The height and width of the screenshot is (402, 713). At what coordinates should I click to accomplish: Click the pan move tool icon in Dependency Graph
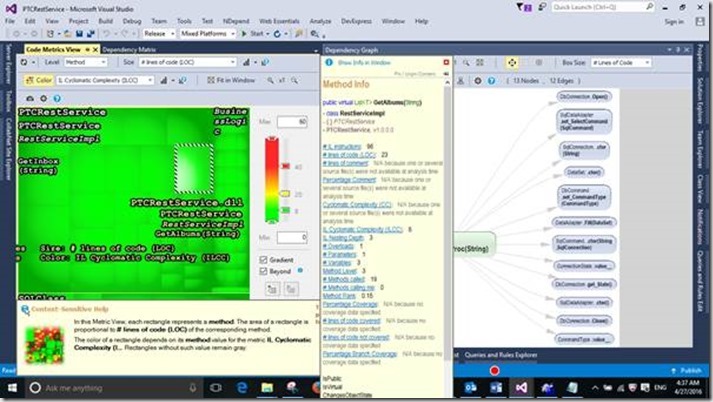click(x=512, y=63)
